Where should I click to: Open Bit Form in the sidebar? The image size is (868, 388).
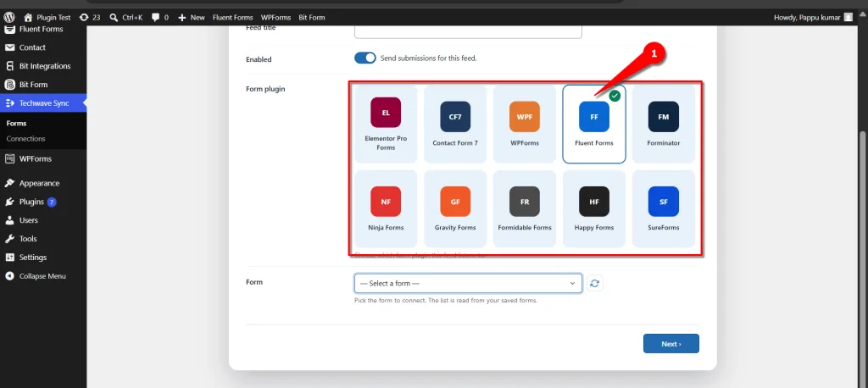tap(43, 85)
